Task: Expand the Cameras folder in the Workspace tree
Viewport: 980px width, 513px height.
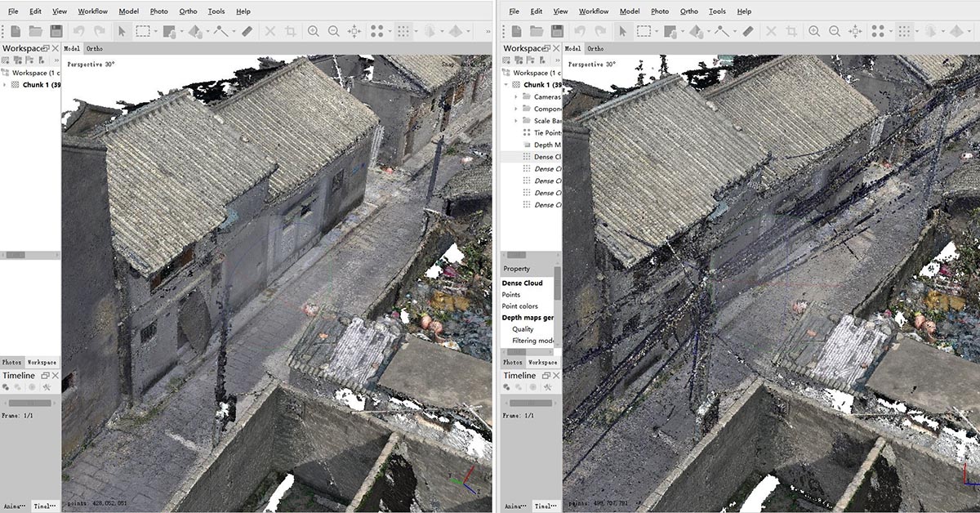Action: (x=515, y=98)
